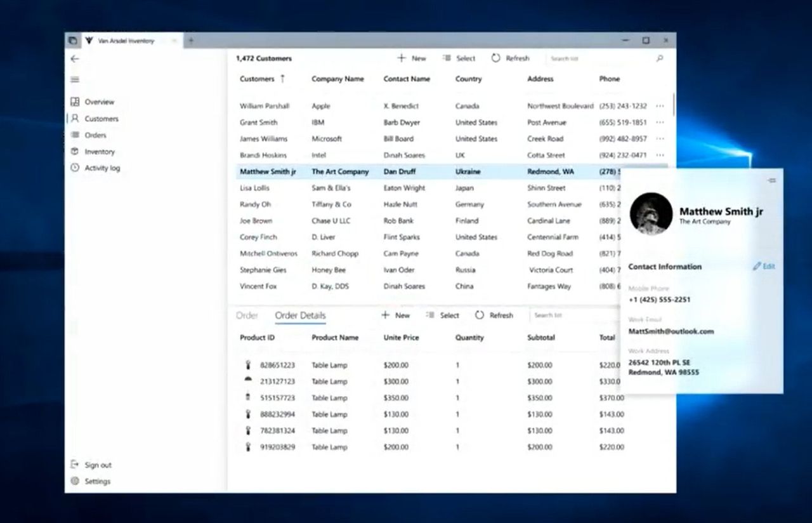The width and height of the screenshot is (812, 523).
Task: Open more options for William Parshall row
Action: click(660, 106)
